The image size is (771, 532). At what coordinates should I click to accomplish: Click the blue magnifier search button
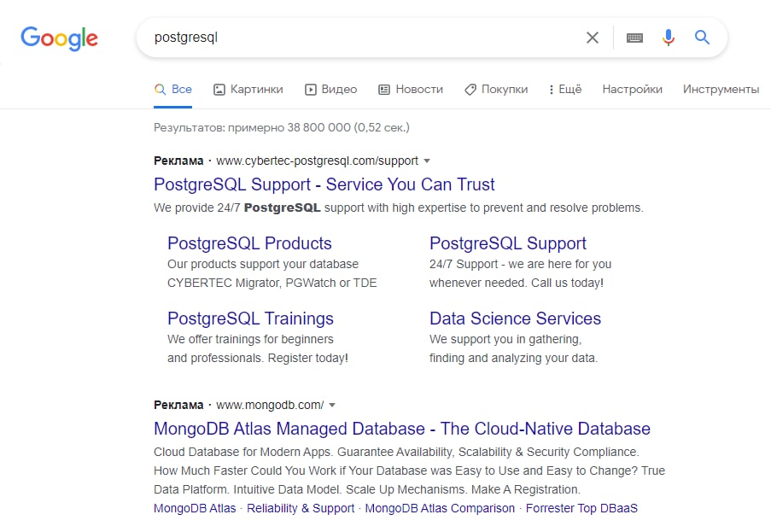[702, 37]
